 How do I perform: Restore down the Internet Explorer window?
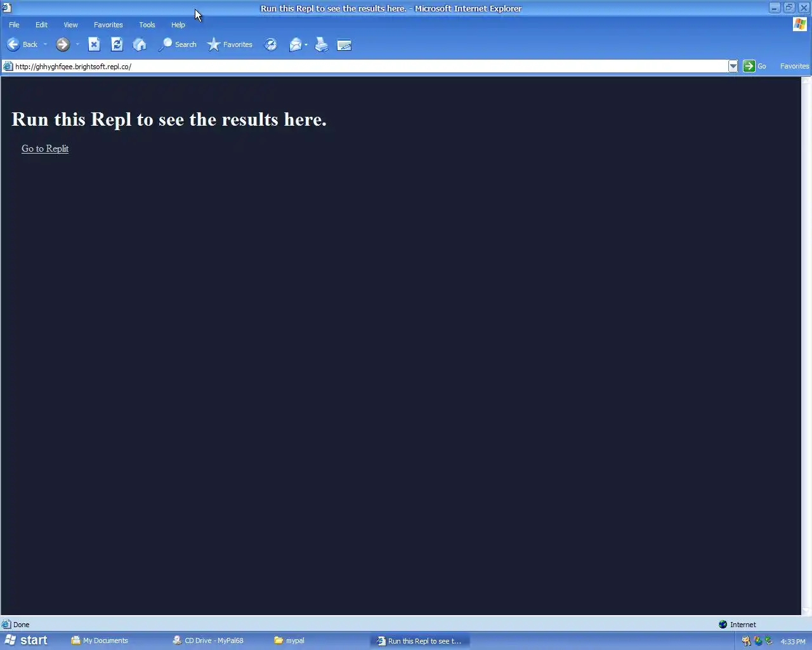click(789, 8)
